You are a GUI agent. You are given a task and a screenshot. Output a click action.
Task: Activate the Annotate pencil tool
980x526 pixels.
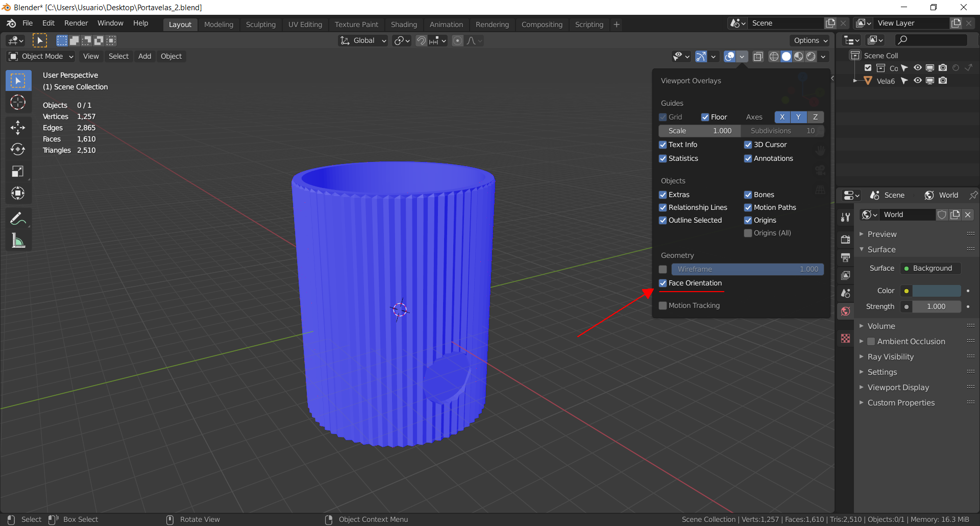click(18, 219)
